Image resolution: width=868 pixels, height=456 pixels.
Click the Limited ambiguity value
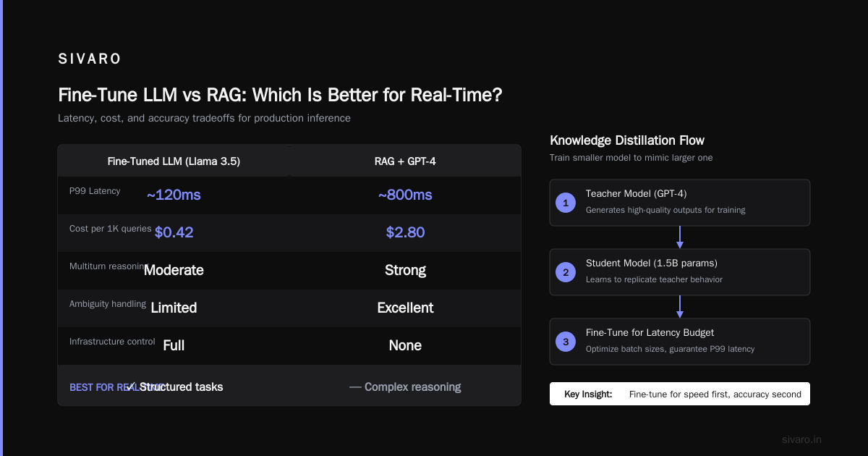tap(174, 308)
